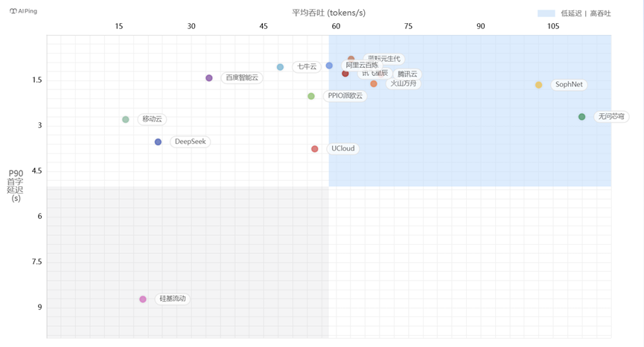Click the 移动云 label

pos(152,119)
